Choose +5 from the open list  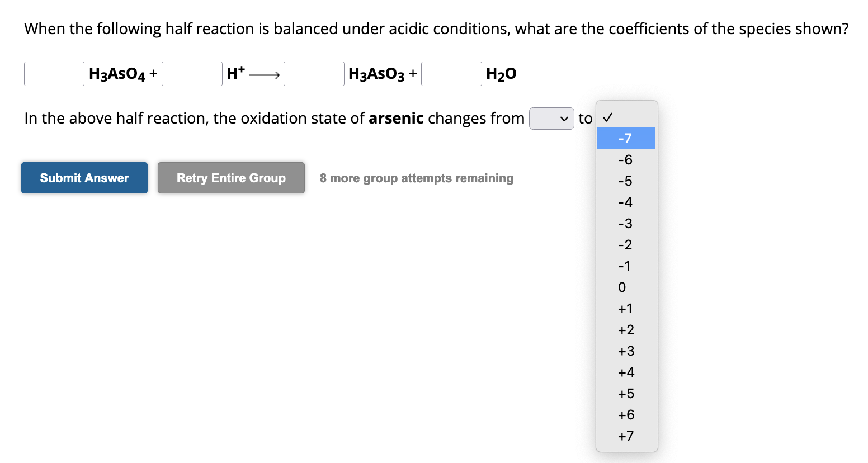(626, 394)
